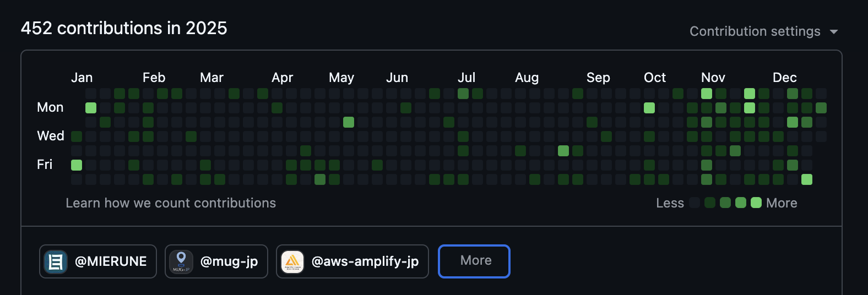Click the bright Monday cell under Oct label
The height and width of the screenshot is (295, 868).
(x=649, y=107)
